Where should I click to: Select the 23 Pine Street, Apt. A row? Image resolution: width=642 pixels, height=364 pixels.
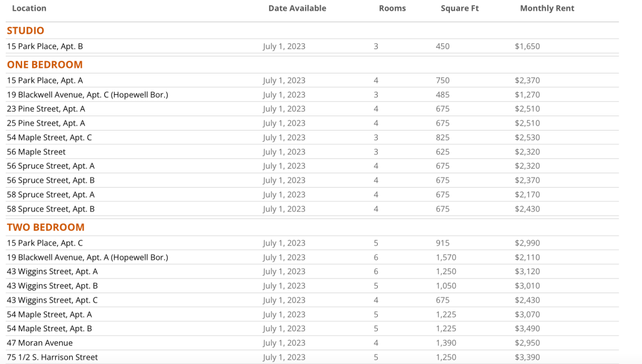46,109
